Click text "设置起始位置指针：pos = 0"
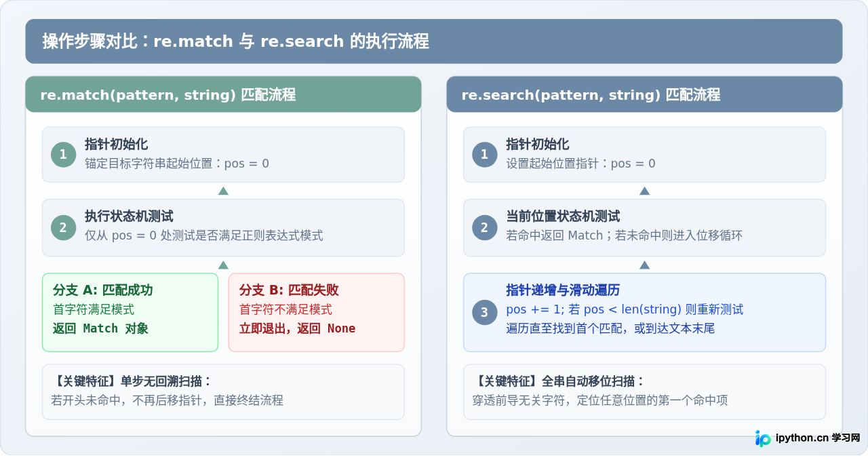The height and width of the screenshot is (456, 868). (x=580, y=164)
